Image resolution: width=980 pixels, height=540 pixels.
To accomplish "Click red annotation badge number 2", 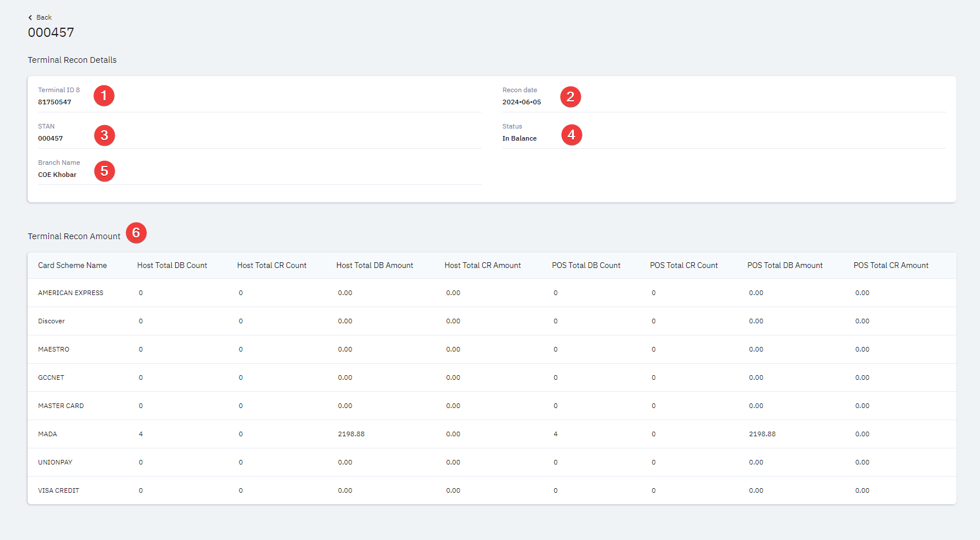I will click(570, 97).
